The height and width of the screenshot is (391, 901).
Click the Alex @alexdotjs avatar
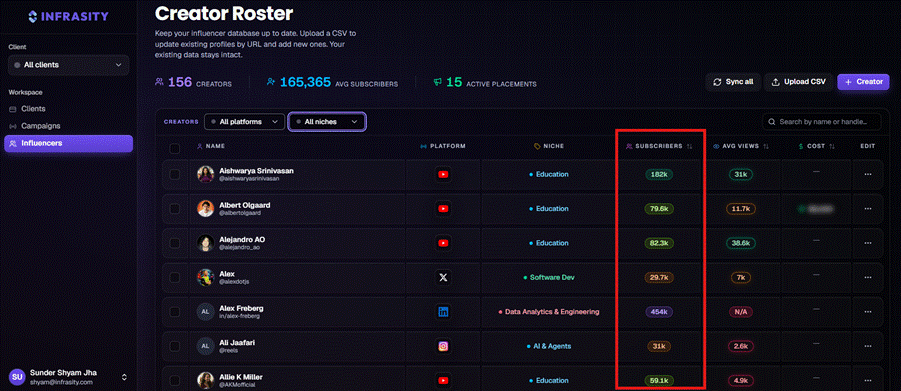[x=206, y=278]
